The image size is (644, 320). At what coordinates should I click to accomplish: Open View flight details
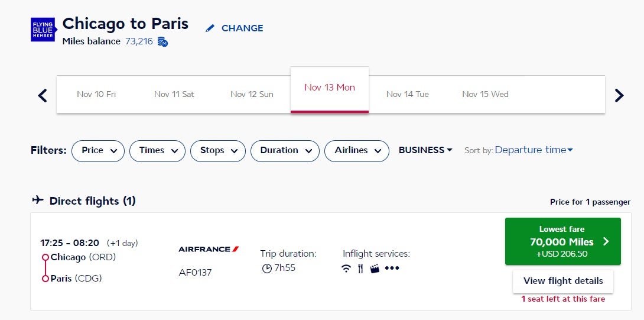click(x=562, y=281)
